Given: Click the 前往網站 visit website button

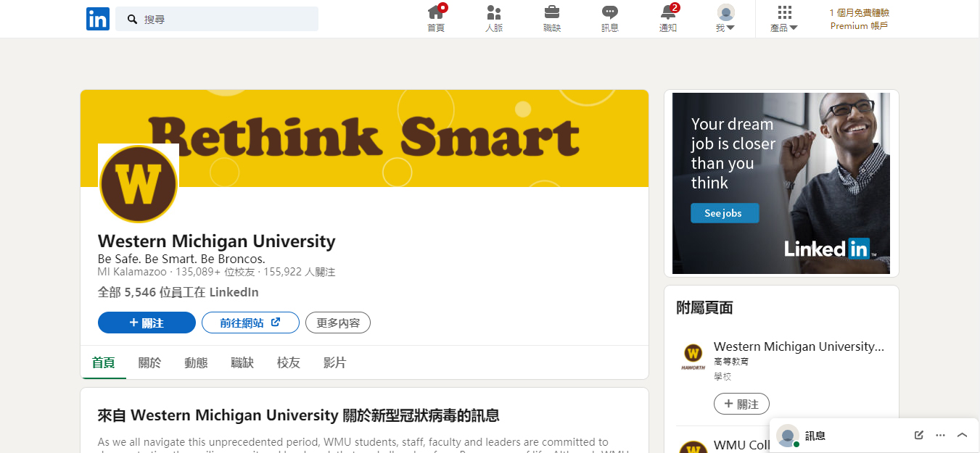Looking at the screenshot, I should point(250,323).
